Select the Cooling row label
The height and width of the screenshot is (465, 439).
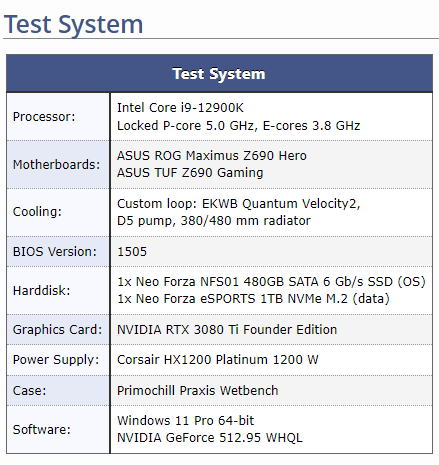click(x=37, y=212)
